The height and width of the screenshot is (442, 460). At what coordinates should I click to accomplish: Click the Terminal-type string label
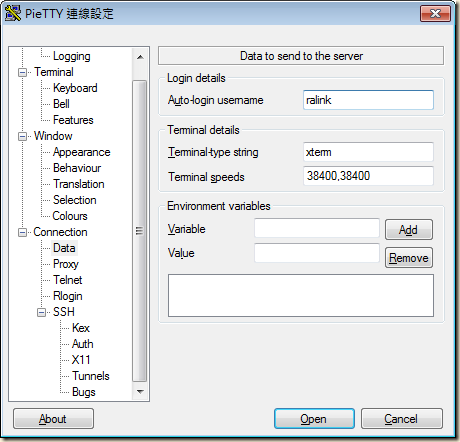pos(213,152)
